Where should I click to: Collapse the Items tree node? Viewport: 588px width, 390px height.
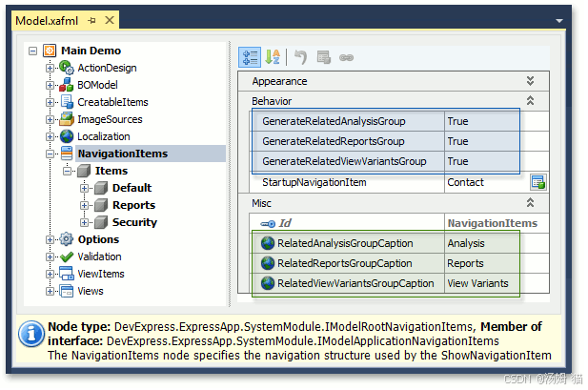tap(67, 172)
